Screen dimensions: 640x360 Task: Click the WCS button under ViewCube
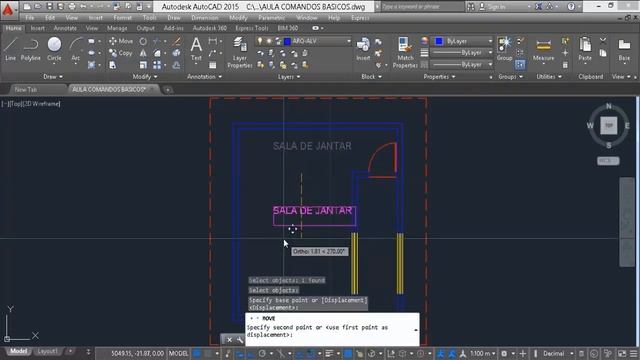click(x=608, y=161)
